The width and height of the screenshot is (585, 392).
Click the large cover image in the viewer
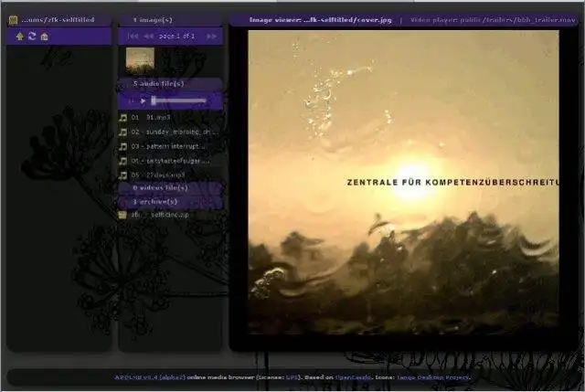point(404,183)
